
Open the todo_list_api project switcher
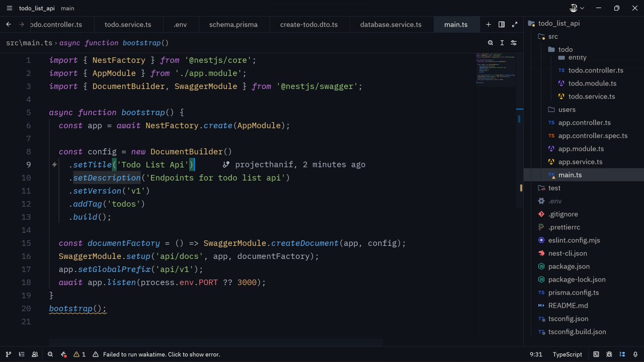point(38,8)
